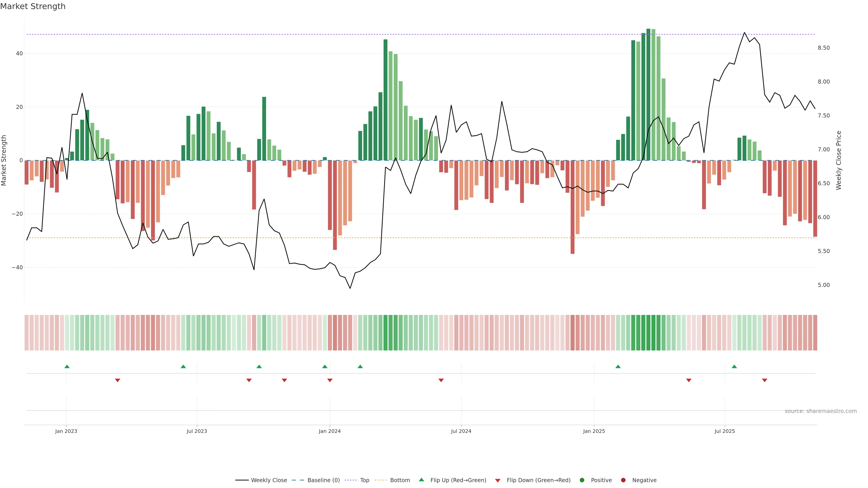Click the Weekly Close Price axis title
868x488 pixels.
click(839, 160)
